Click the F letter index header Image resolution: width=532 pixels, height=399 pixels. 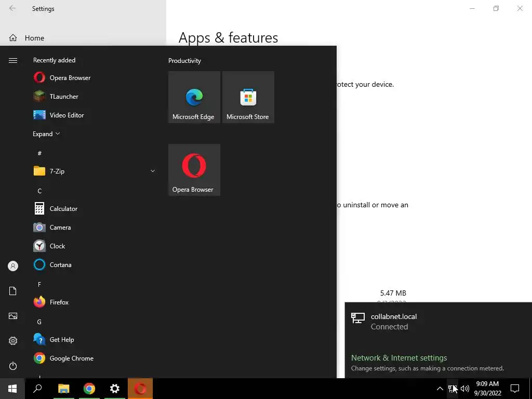(39, 284)
